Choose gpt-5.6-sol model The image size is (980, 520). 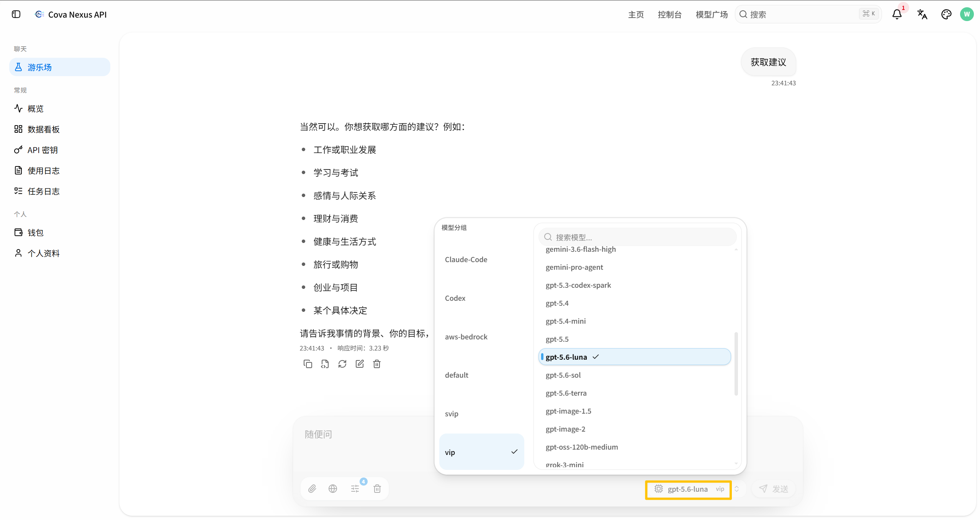click(x=635, y=375)
